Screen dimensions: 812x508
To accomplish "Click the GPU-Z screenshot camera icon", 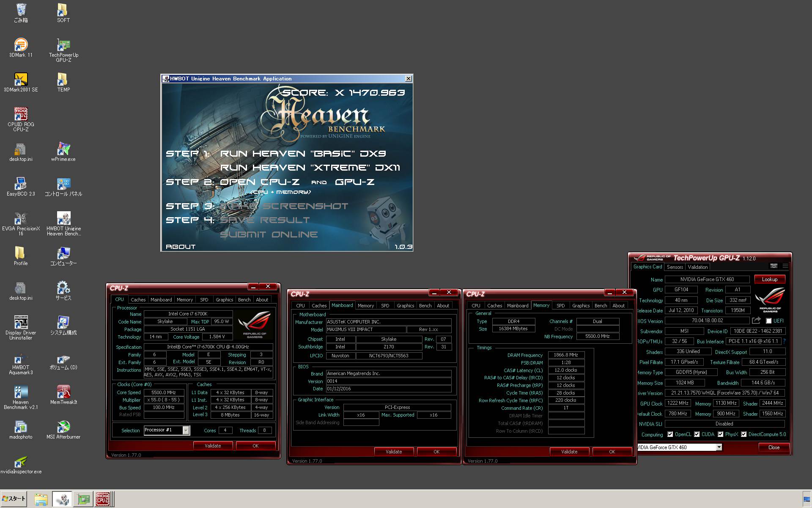I will 774,266.
